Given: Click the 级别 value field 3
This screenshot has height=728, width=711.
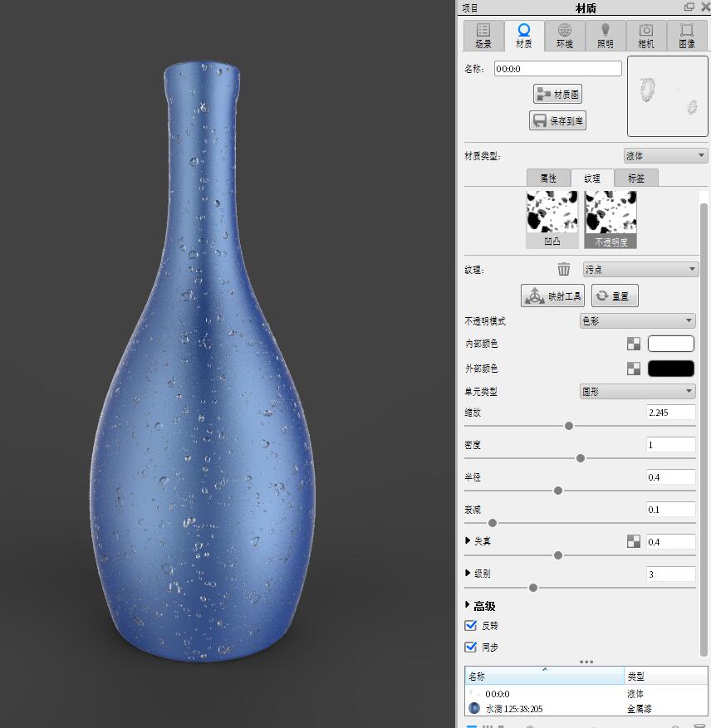Looking at the screenshot, I should (671, 574).
